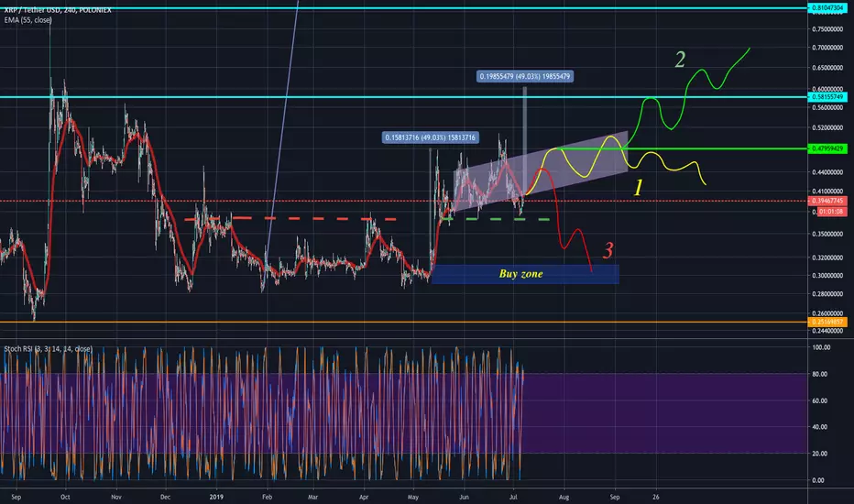
Task: Select the orange horizontal support line
Action: (x=403, y=322)
